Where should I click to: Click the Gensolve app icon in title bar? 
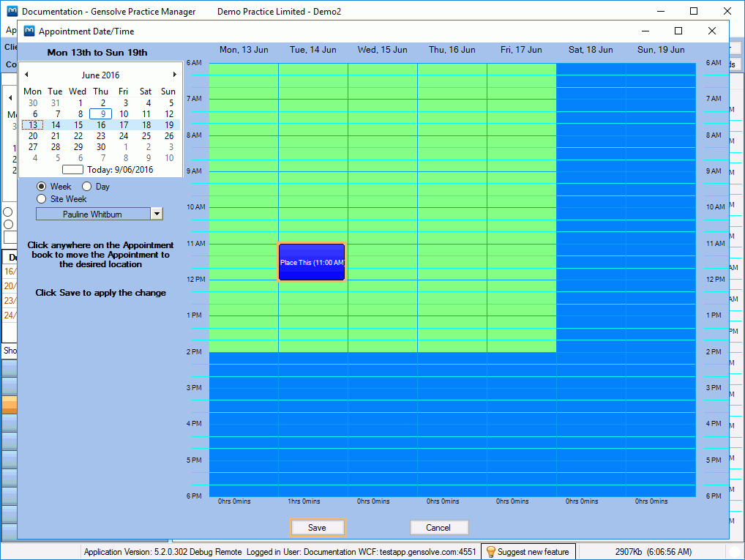12,12
